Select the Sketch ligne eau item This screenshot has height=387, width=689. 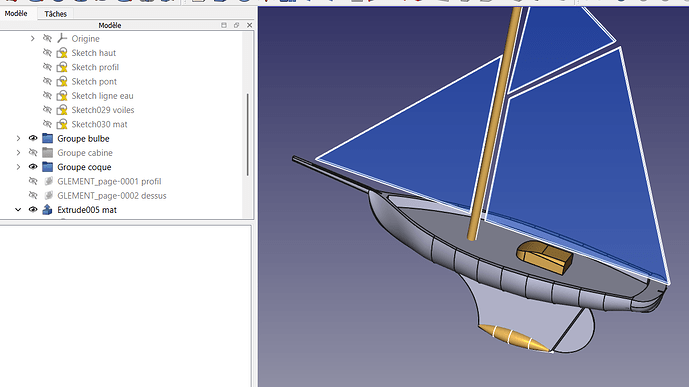[x=102, y=96]
